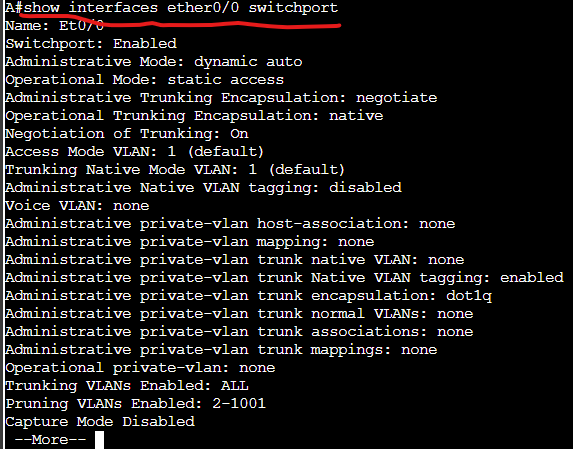
Task: Click 'Name: Et0/0' line
Action: tap(54, 26)
